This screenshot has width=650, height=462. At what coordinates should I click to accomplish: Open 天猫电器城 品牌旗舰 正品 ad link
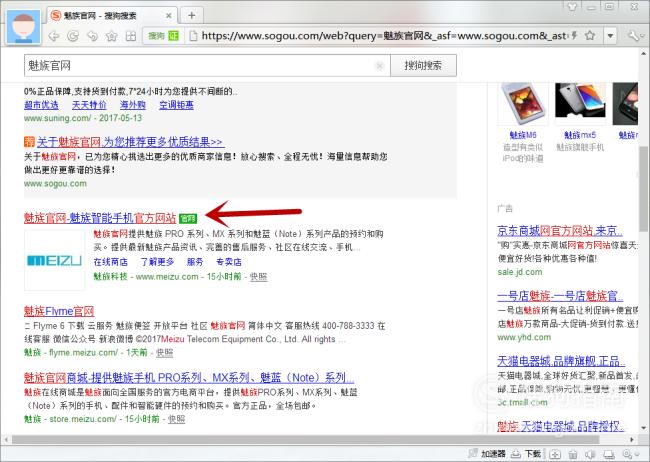[561, 361]
